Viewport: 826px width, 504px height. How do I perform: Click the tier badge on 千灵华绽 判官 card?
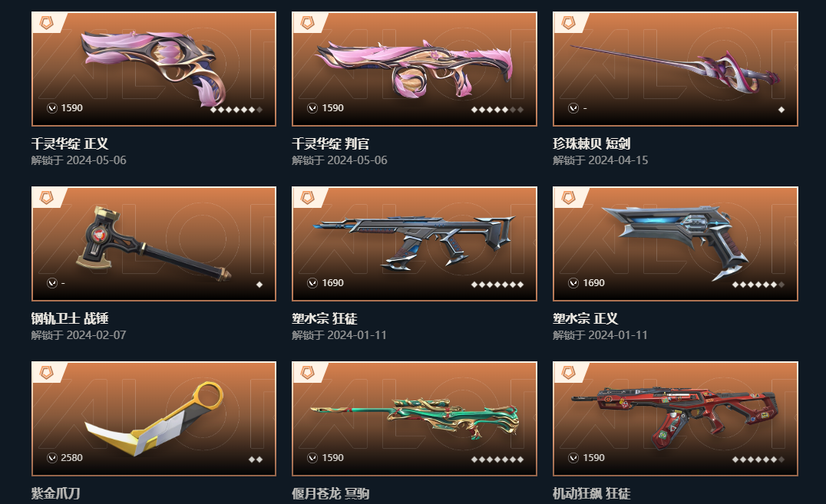[x=308, y=23]
